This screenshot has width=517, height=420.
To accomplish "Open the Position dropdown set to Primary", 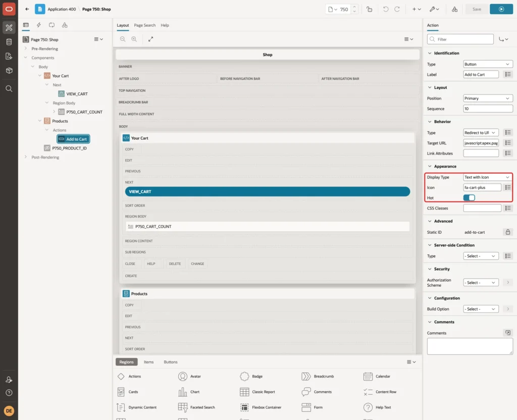I will click(x=488, y=98).
